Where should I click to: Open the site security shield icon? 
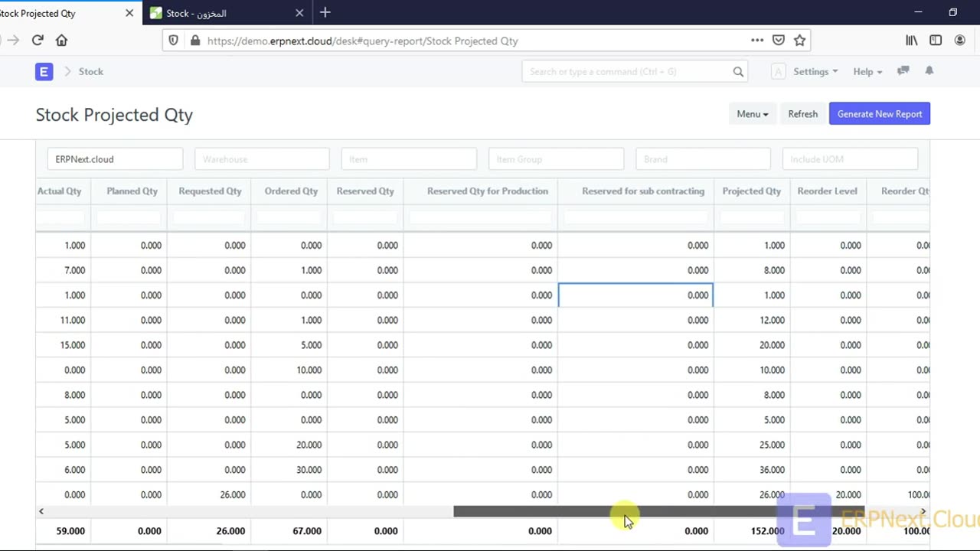[174, 41]
